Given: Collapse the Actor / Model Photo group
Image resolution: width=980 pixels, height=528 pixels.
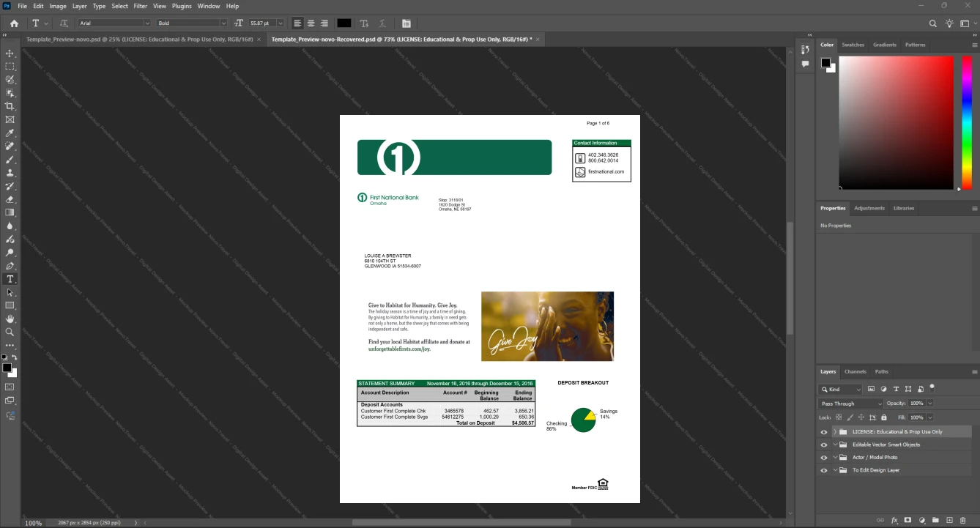Looking at the screenshot, I should 835,458.
